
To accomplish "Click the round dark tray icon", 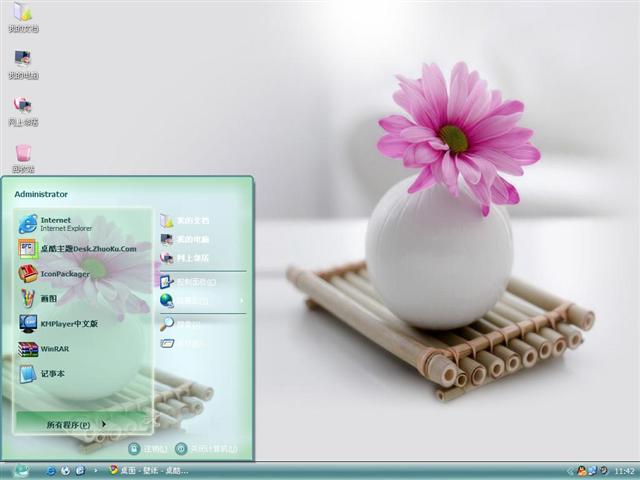I will coord(603,471).
